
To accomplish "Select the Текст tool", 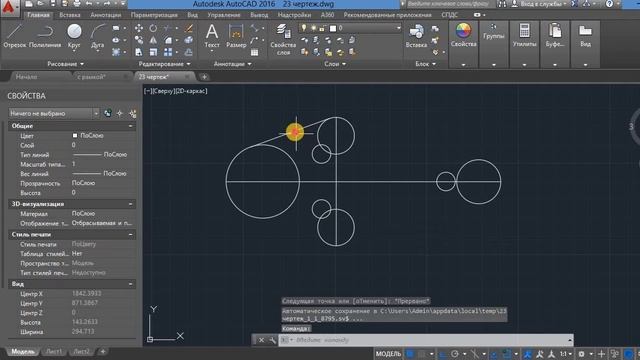I will click(x=212, y=36).
